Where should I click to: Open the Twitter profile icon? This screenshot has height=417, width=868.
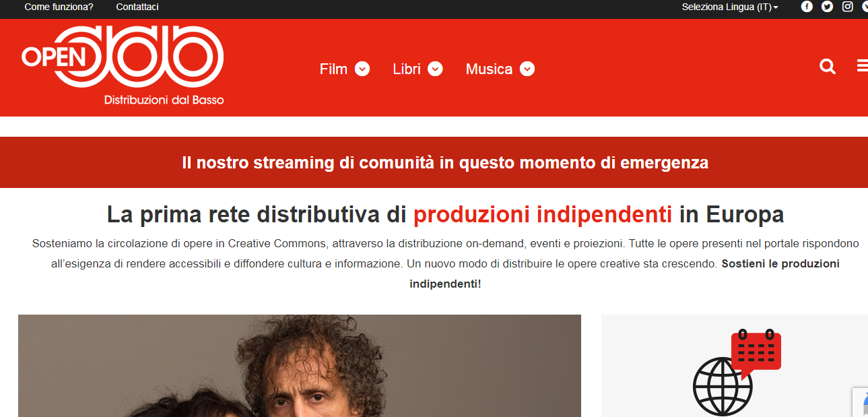(x=827, y=7)
